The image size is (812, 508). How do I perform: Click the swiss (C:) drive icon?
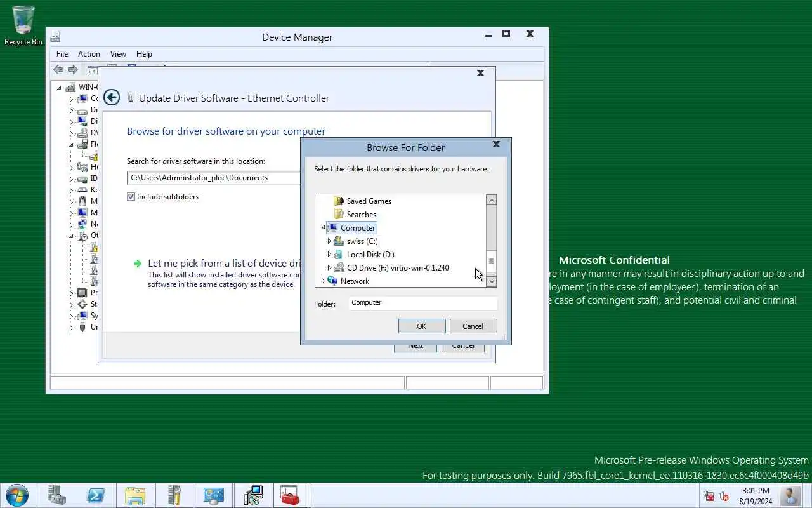pos(339,241)
